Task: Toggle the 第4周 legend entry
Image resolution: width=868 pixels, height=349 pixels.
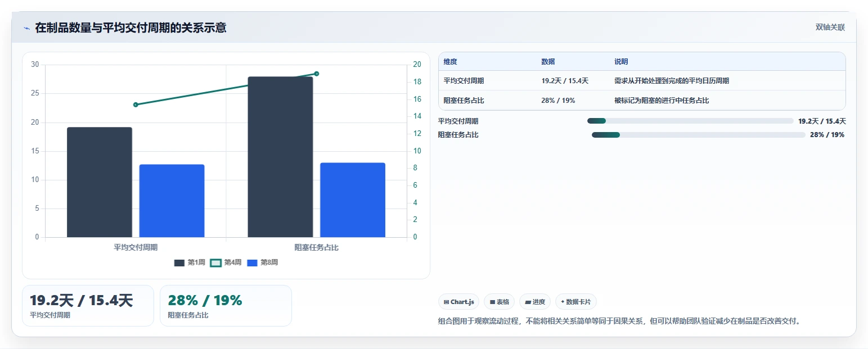Action: pos(226,262)
